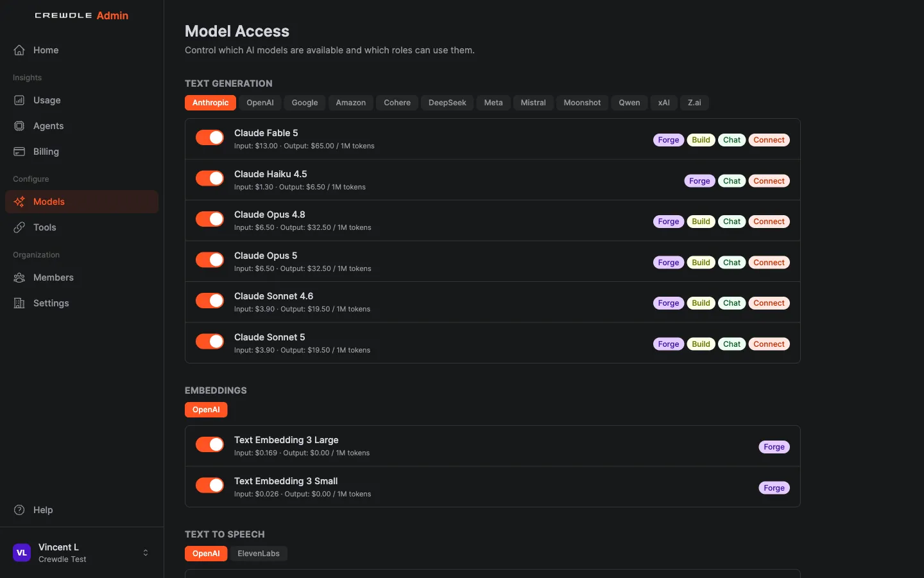Open the xAI provider tab

(x=664, y=103)
